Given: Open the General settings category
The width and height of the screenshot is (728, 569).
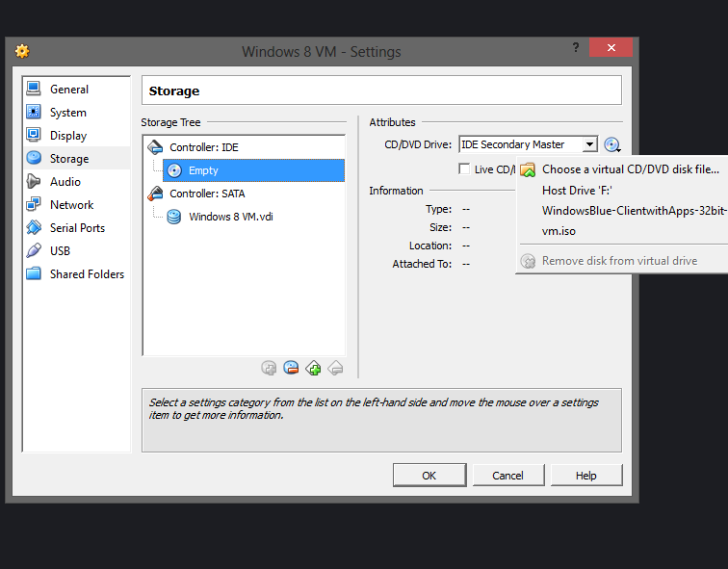Looking at the screenshot, I should (77, 90).
